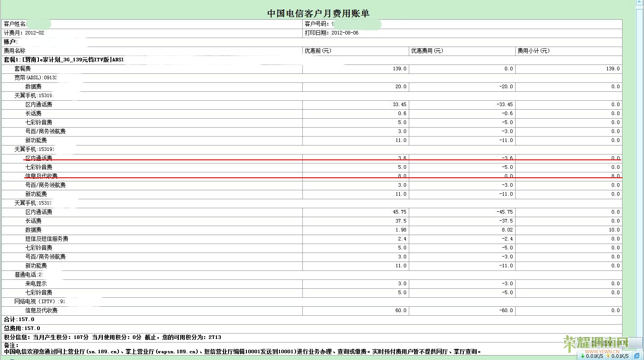Image resolution: width=644 pixels, height=360 pixels.
Task: Click the 费用名称 column header
Action: point(15,51)
